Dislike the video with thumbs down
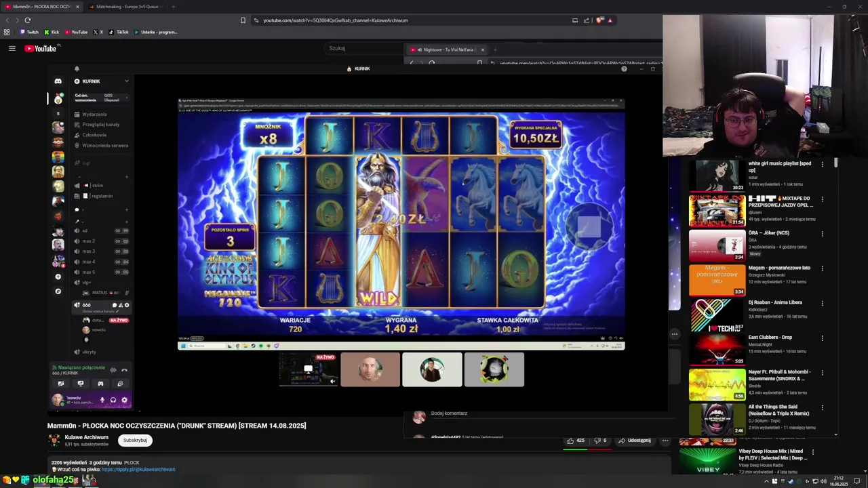 coord(600,441)
